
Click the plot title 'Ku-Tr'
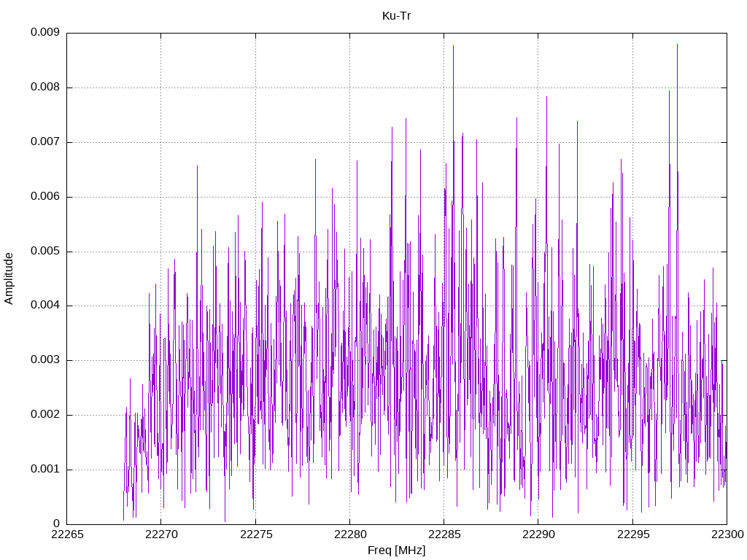pyautogui.click(x=396, y=16)
